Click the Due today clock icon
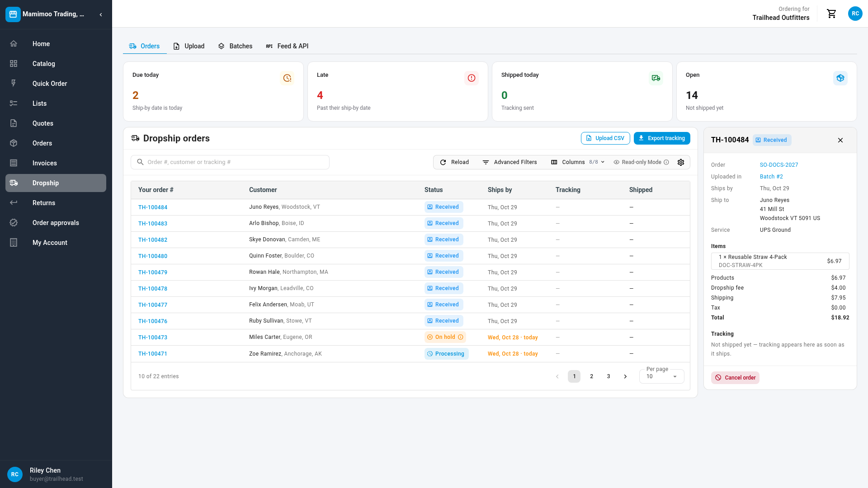The height and width of the screenshot is (488, 868). coord(287,78)
